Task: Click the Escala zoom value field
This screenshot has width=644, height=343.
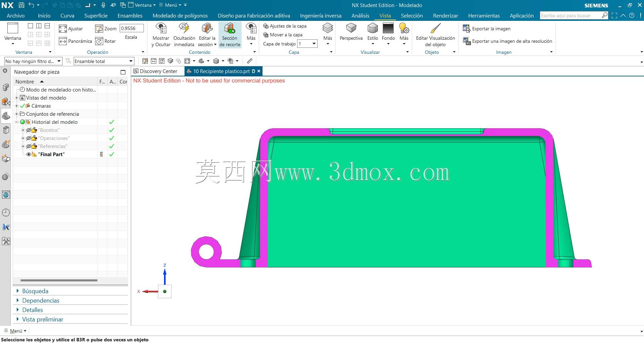Action: [x=132, y=28]
